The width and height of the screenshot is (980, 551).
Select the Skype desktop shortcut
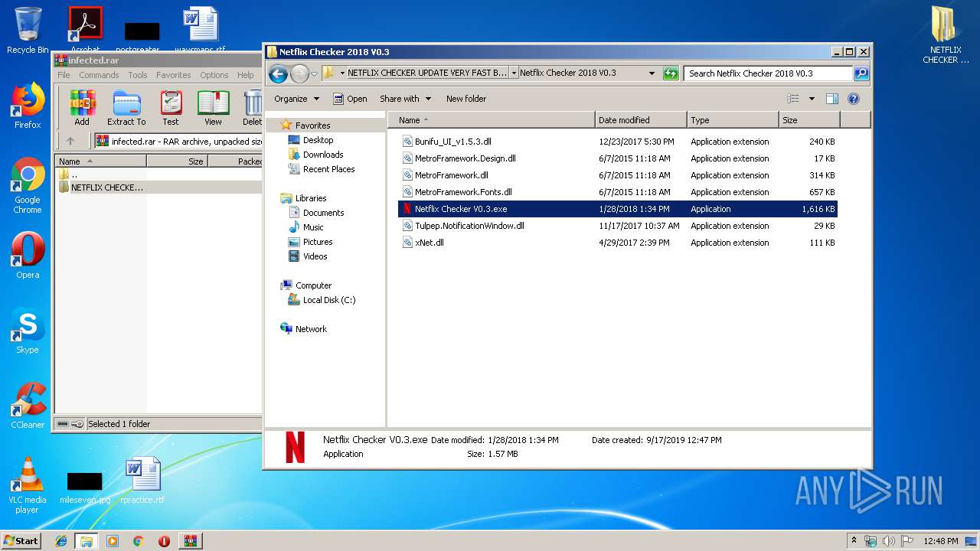tap(28, 331)
